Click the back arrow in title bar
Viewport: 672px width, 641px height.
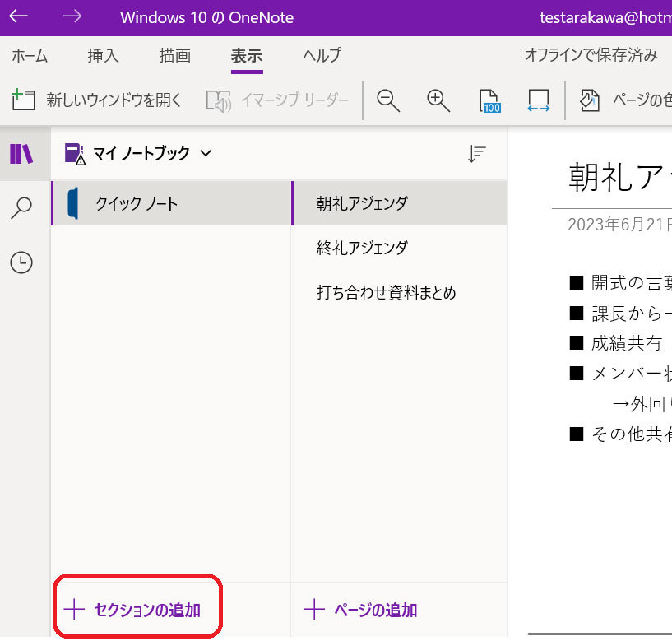click(18, 16)
